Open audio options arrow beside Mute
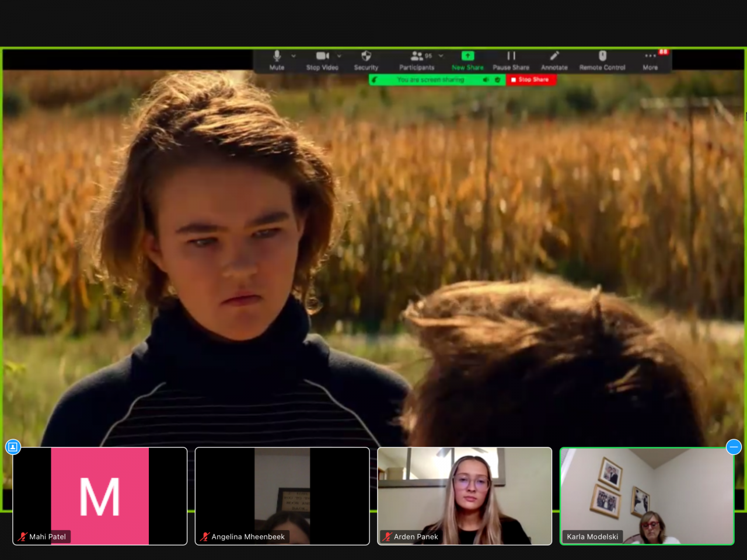The height and width of the screenshot is (560, 747). coord(293,56)
